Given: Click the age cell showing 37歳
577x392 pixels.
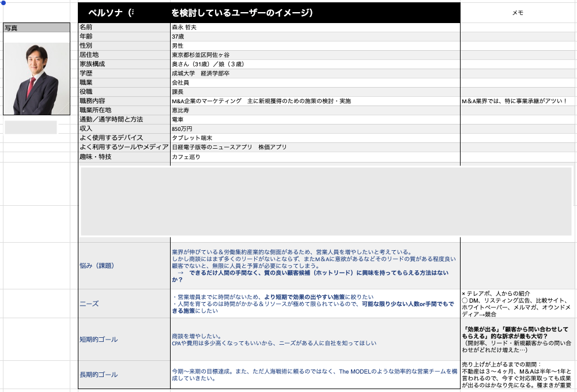Looking at the screenshot, I should coord(315,36).
